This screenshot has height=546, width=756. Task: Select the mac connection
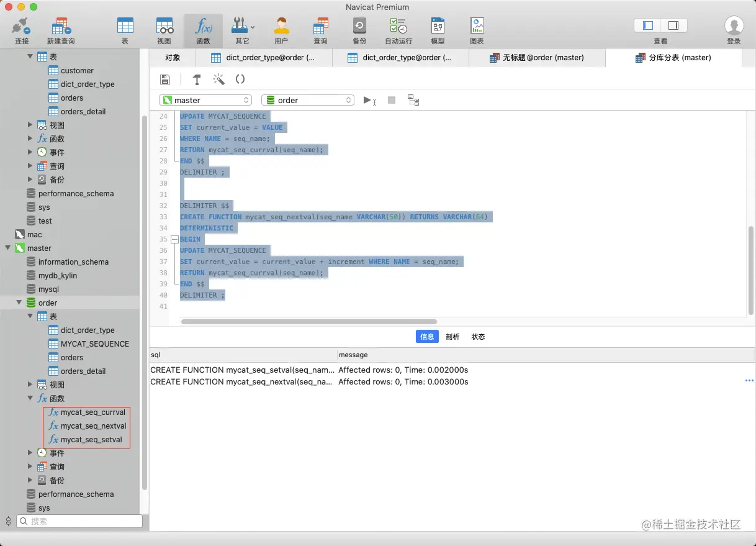click(29, 234)
